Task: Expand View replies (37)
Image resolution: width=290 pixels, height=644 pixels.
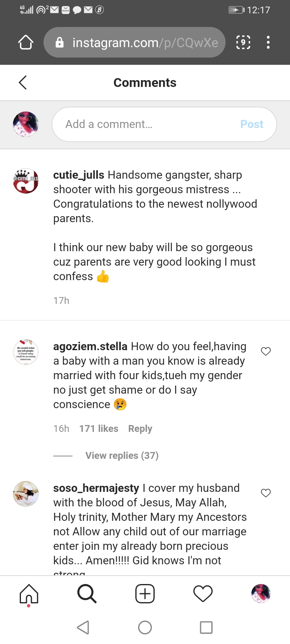Action: (122, 456)
